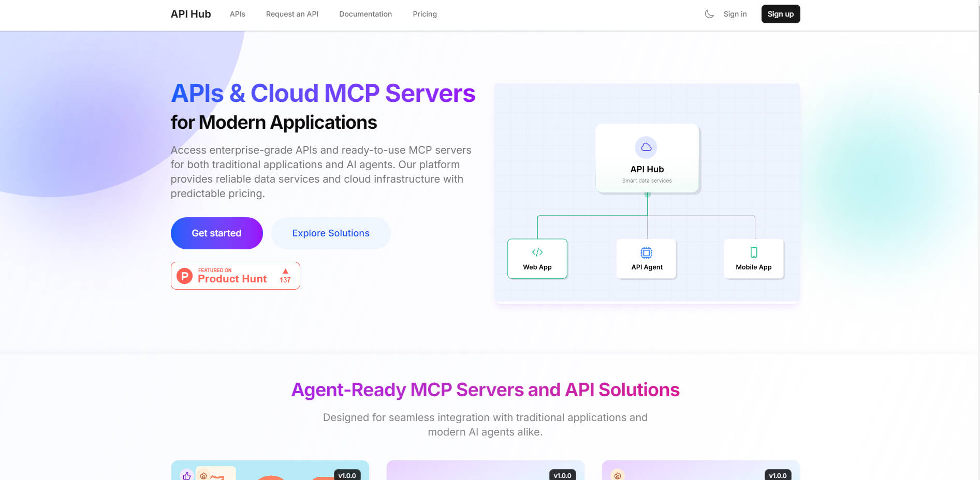This screenshot has width=980, height=480.
Task: Click the Get started button
Action: [x=216, y=233]
